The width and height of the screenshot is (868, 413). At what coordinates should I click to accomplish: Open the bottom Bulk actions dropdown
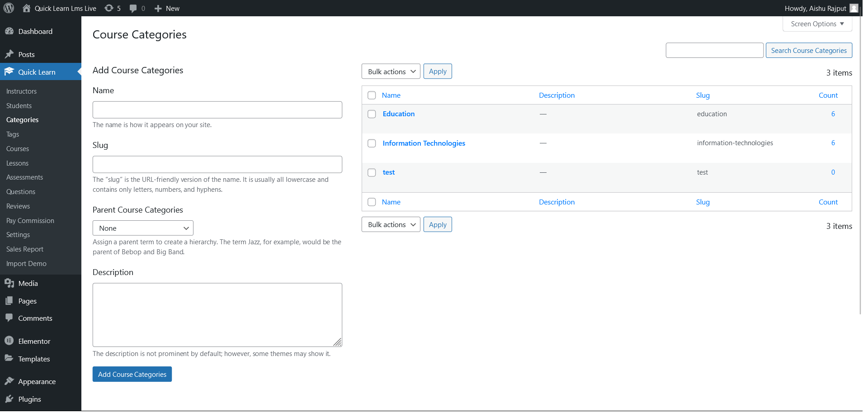click(x=391, y=224)
